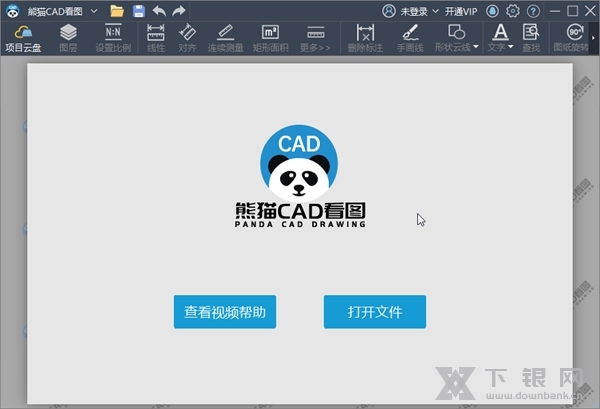The height and width of the screenshot is (409, 600).
Task: Open the help question mark icon
Action: point(533,11)
